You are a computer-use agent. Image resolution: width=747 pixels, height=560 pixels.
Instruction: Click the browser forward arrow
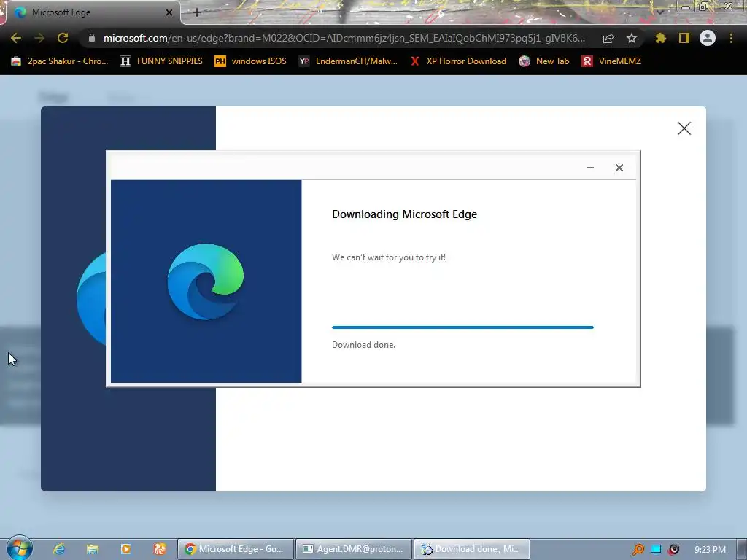pyautogui.click(x=39, y=38)
